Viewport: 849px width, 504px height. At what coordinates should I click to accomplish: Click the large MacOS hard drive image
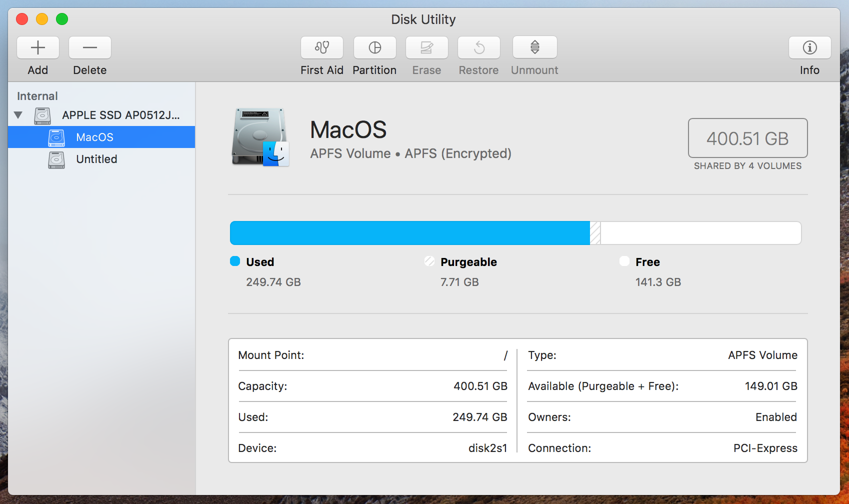[260, 137]
